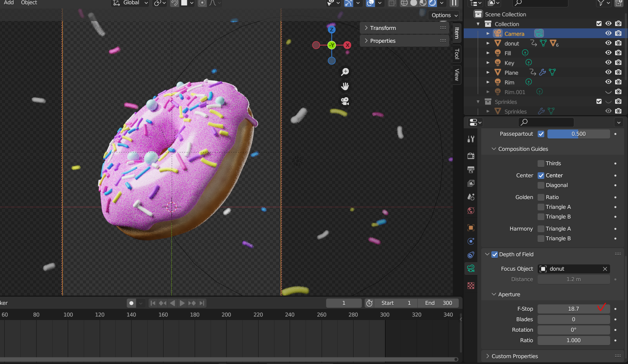This screenshot has height=364, width=628.
Task: Toggle camera view with the camera icon
Action: pyautogui.click(x=345, y=101)
